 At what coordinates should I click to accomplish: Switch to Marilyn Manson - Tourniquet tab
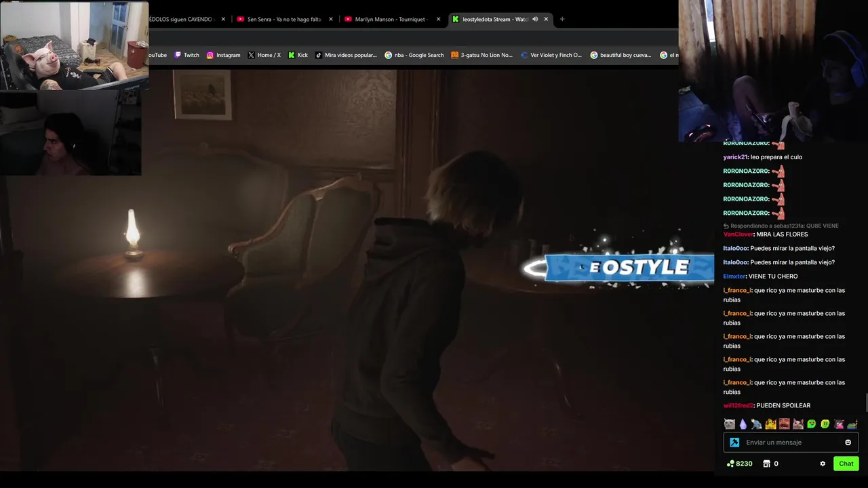pos(392,19)
